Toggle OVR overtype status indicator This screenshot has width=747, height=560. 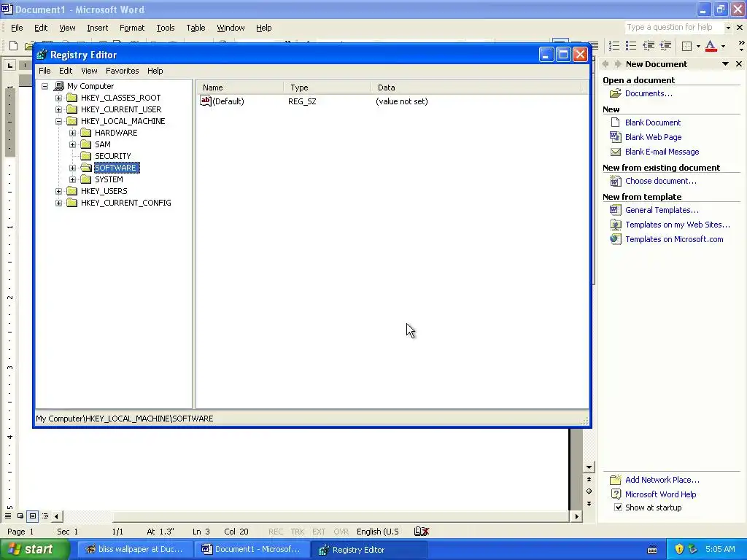pyautogui.click(x=341, y=532)
